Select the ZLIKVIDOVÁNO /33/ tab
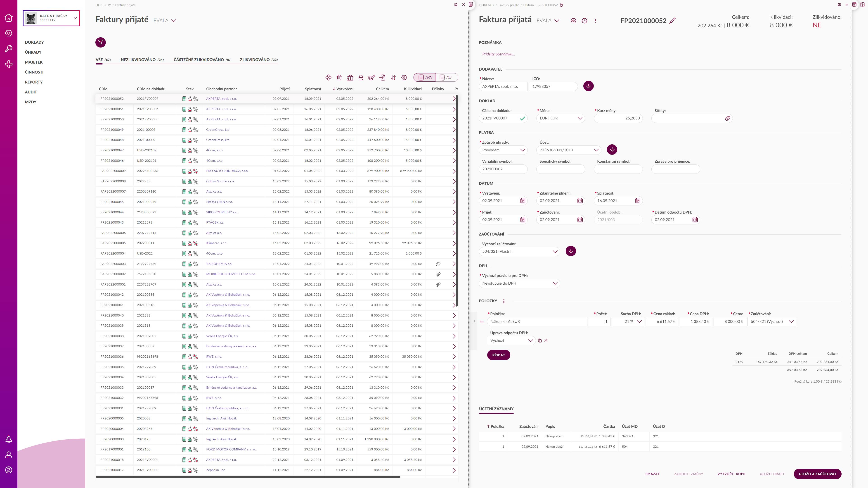This screenshot has width=868, height=488. point(259,60)
